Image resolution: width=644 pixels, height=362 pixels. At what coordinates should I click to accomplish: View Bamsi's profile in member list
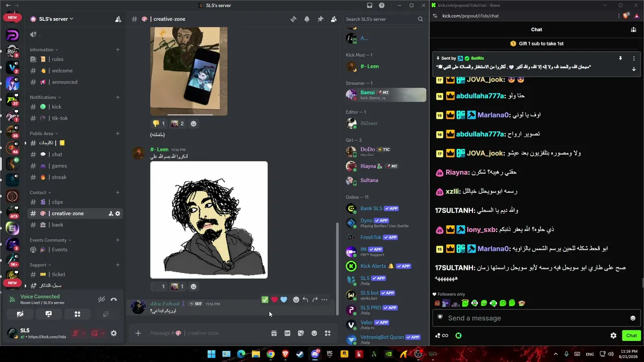[x=385, y=95]
